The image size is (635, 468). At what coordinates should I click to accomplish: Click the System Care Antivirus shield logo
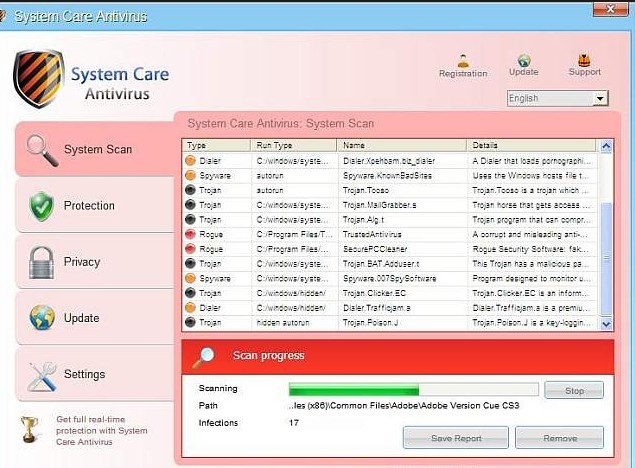pos(38,79)
